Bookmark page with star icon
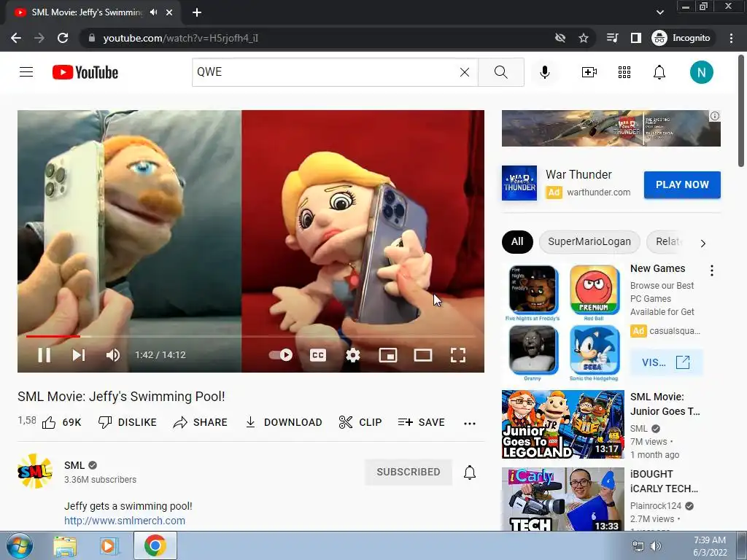This screenshot has width=747, height=560. click(584, 38)
